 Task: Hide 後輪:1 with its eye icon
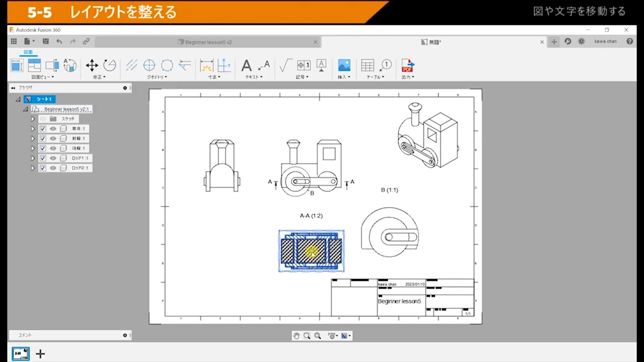coord(53,148)
